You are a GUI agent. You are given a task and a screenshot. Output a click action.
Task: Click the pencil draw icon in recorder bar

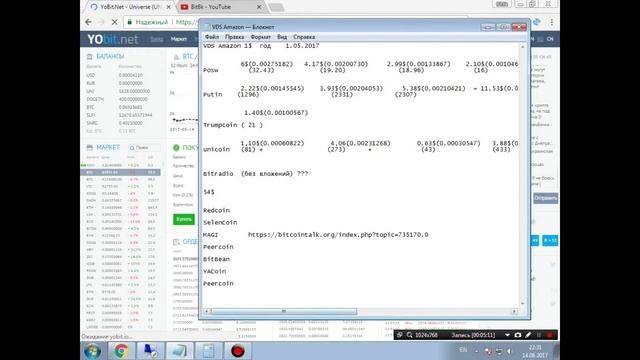pyautogui.click(x=528, y=335)
